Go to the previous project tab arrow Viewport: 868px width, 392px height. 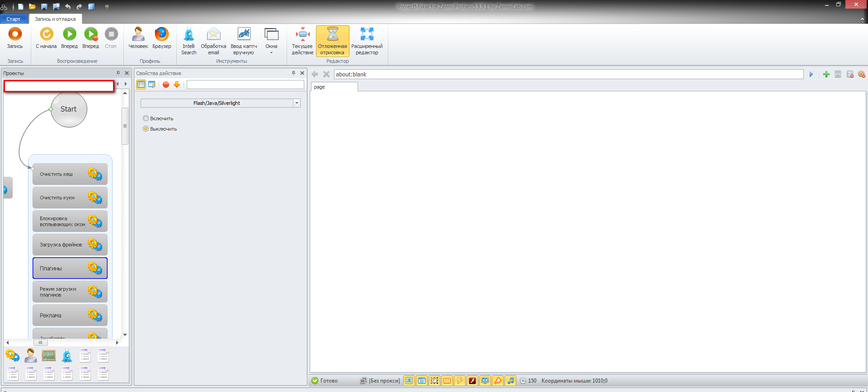(x=118, y=84)
